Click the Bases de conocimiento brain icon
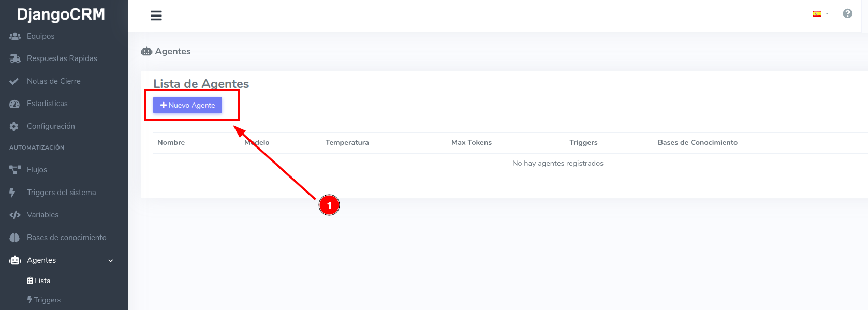The image size is (868, 310). click(x=14, y=238)
